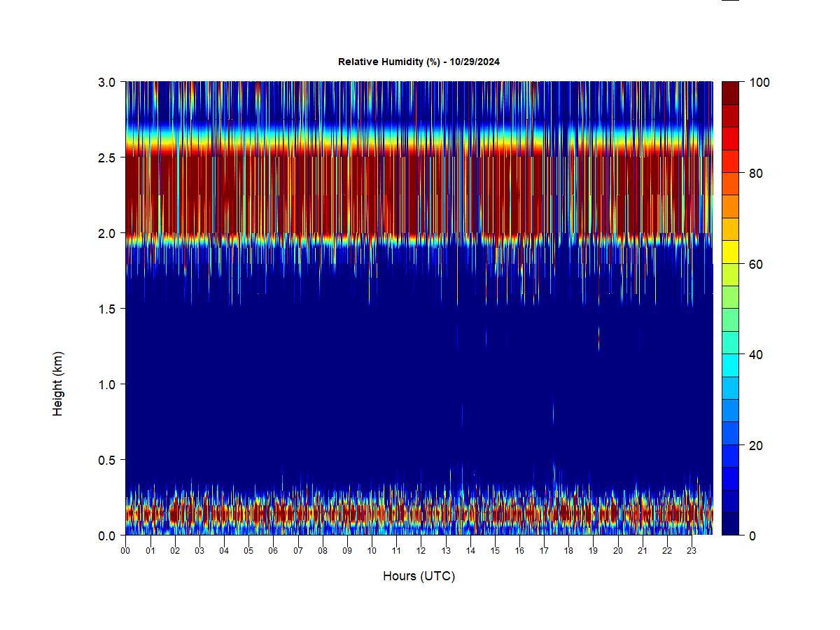Image resolution: width=840 pixels, height=630 pixels.
Task: Click the 1.5 height tick label
Action: point(108,309)
